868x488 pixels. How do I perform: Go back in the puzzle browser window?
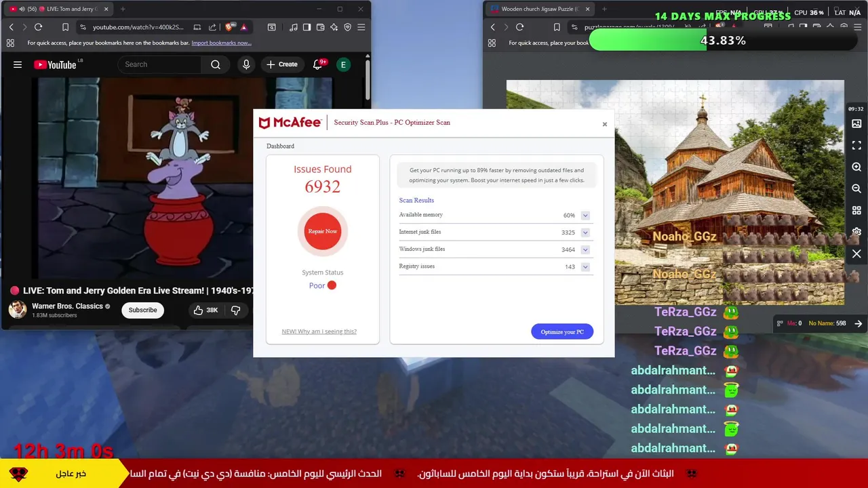(x=493, y=27)
